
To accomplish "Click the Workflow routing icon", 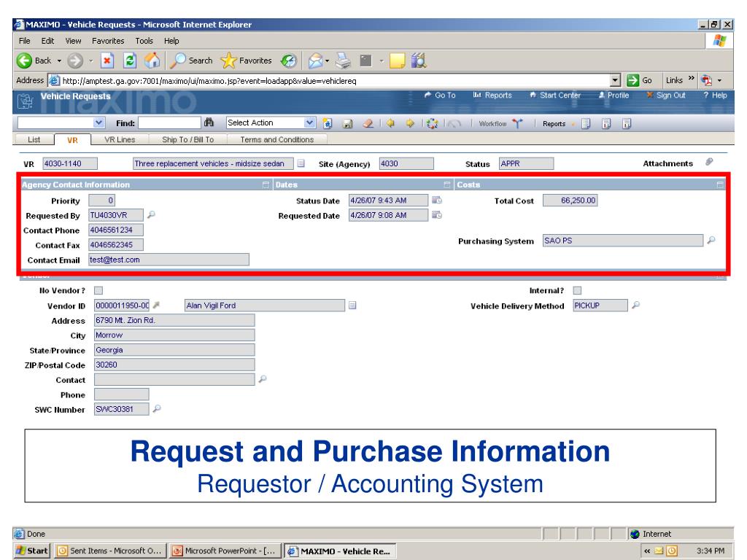I will click(x=517, y=123).
